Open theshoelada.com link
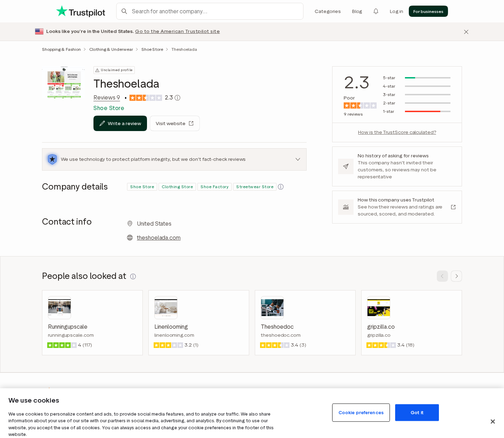 [159, 238]
